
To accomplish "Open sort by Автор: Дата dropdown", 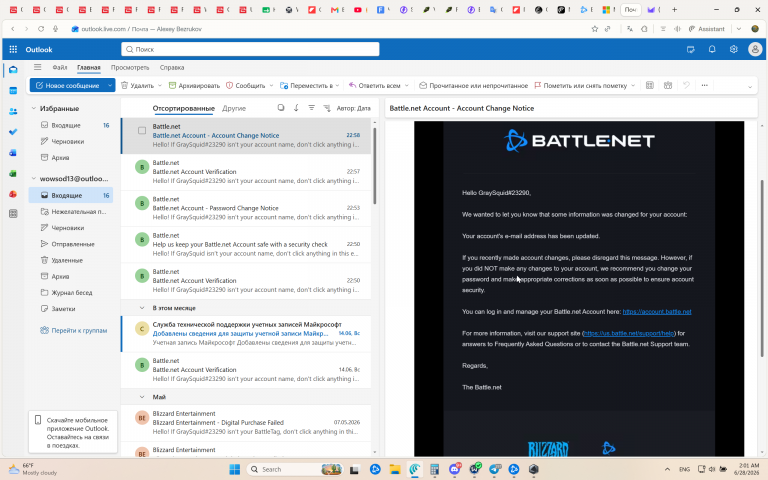I will pos(354,108).
